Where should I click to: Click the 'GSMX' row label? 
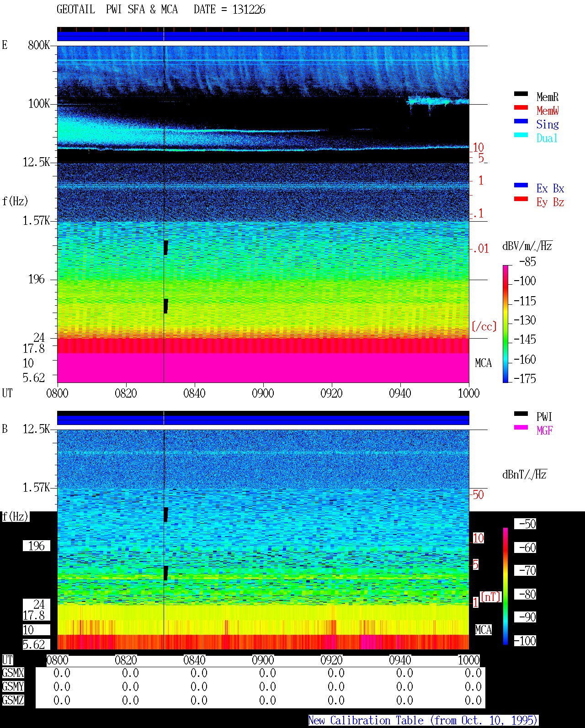coord(13,673)
